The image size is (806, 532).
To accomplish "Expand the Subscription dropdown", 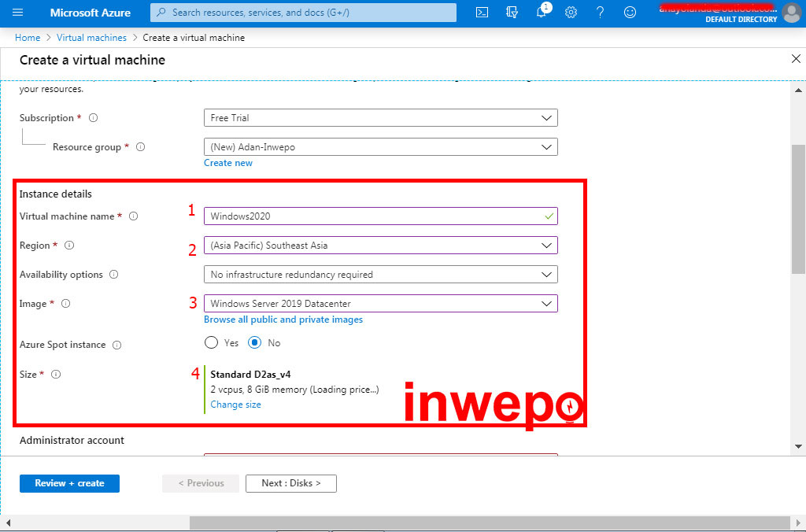I will (x=380, y=118).
